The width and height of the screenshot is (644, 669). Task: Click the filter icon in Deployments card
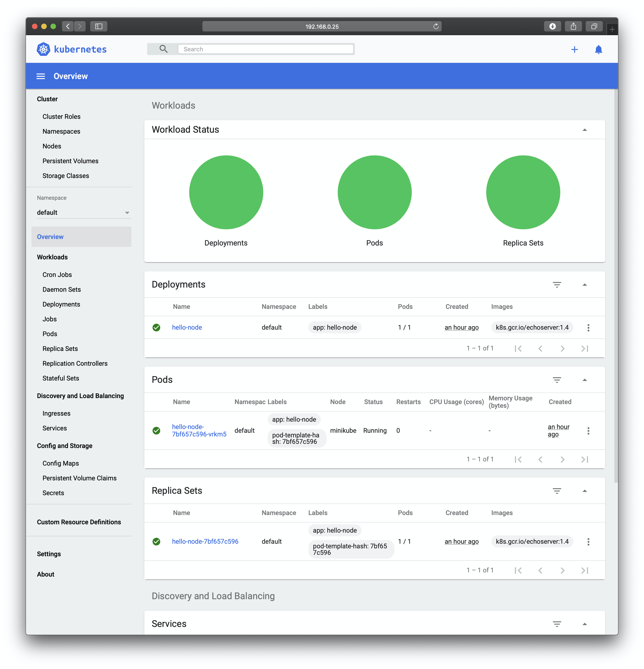[x=557, y=285]
